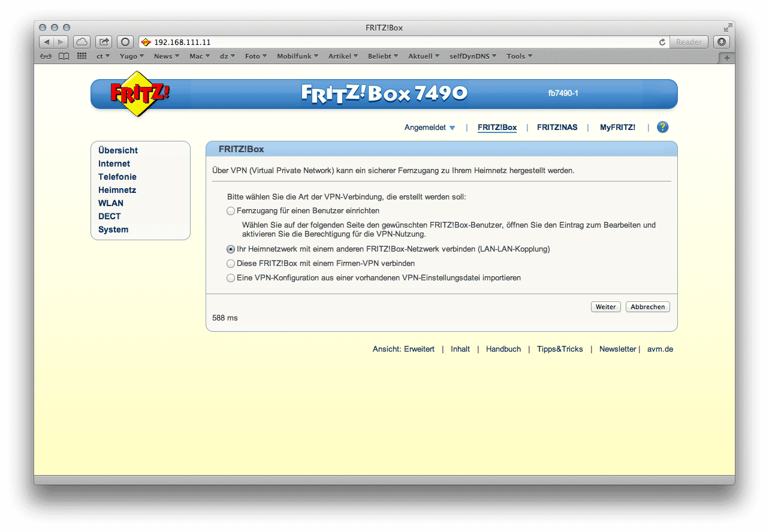Click the fb7490-1 device name

coord(563,93)
